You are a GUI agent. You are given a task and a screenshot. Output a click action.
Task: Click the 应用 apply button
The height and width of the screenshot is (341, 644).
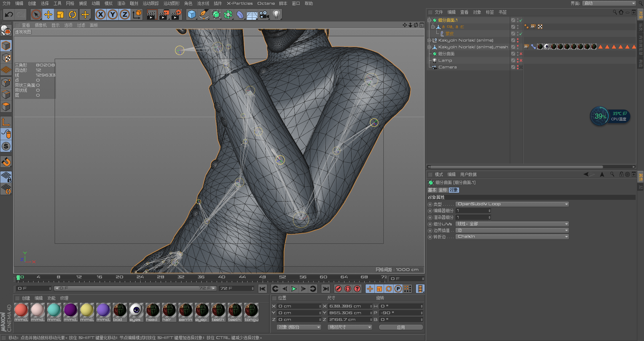click(401, 327)
